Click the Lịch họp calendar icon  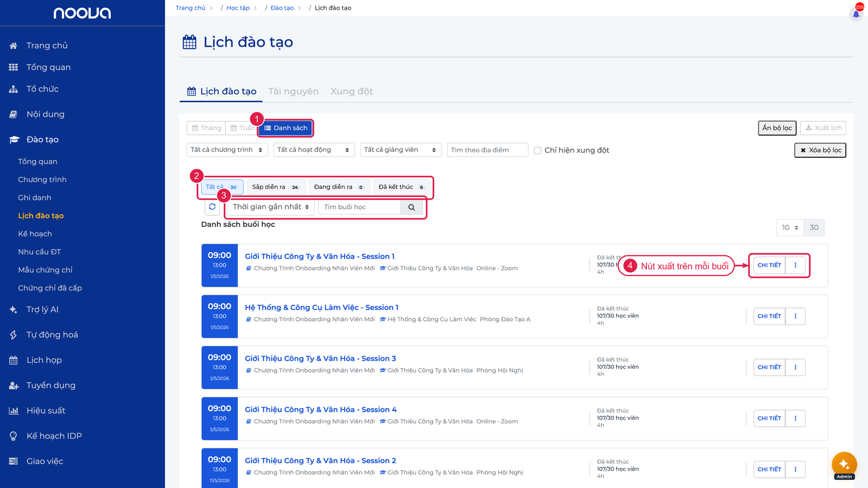coord(14,360)
